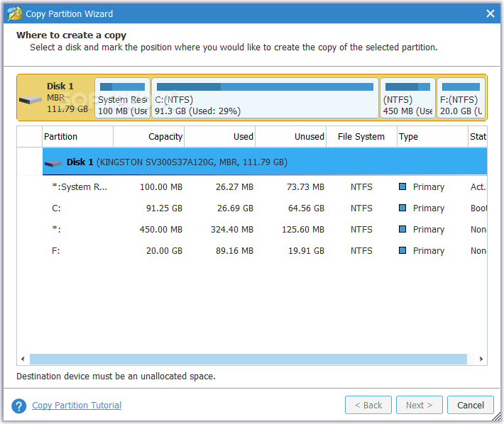The width and height of the screenshot is (504, 424).
Task: Click Primary type square for 450.00 MB row
Action: tap(402, 229)
